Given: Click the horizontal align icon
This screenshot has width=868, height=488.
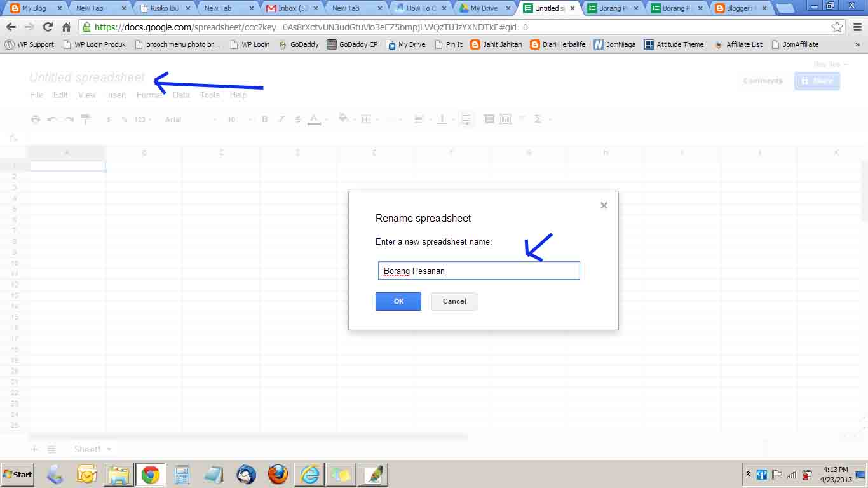Looking at the screenshot, I should 419,119.
